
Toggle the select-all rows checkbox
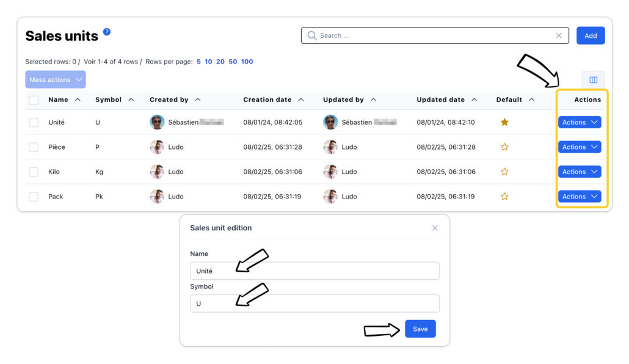click(34, 100)
